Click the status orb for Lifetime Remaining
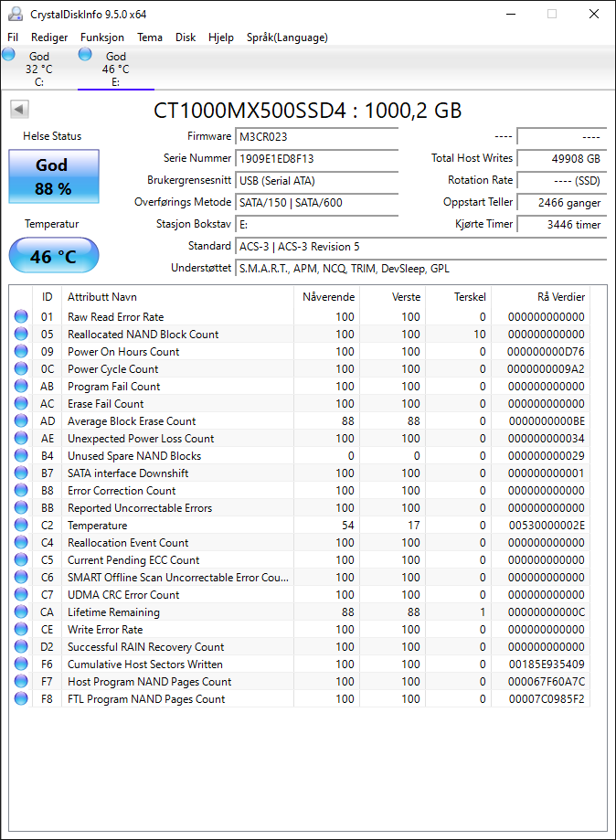 click(21, 611)
